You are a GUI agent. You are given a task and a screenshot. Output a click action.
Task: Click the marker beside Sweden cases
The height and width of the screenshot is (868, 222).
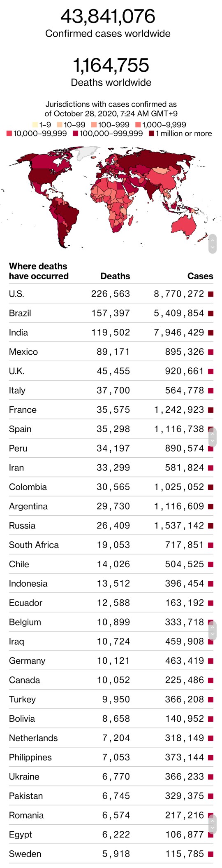tap(211, 854)
